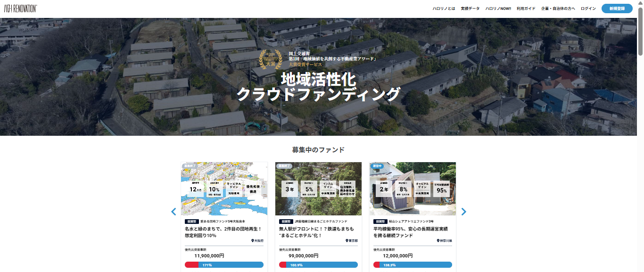
Task: Click fund name 桜山シェアアトリエファンド3号
Action: tap(411, 221)
